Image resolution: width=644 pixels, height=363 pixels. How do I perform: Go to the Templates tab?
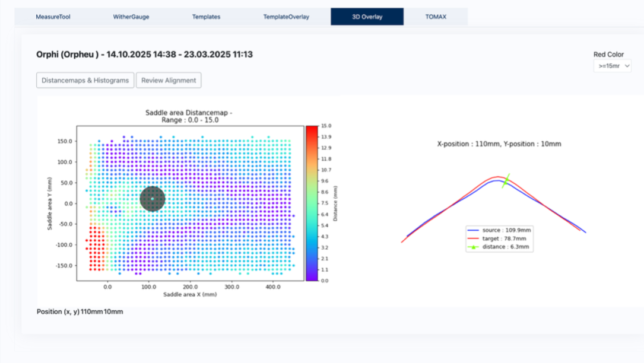[x=206, y=17]
